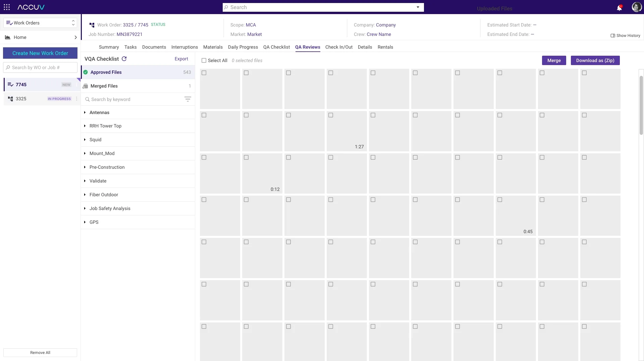The width and height of the screenshot is (644, 361).
Task: Open the Interruptions tab
Action: click(184, 47)
